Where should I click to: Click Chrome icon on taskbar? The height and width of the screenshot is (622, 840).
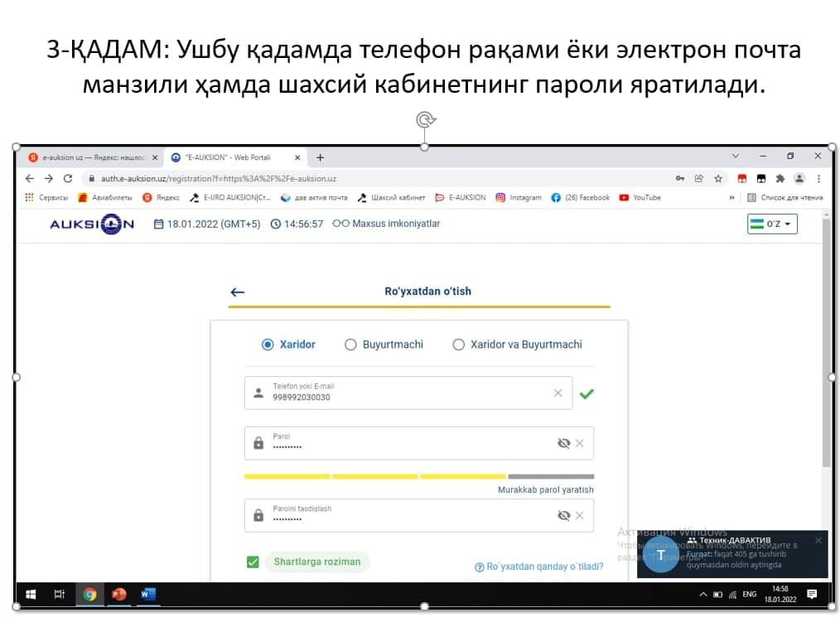90,594
